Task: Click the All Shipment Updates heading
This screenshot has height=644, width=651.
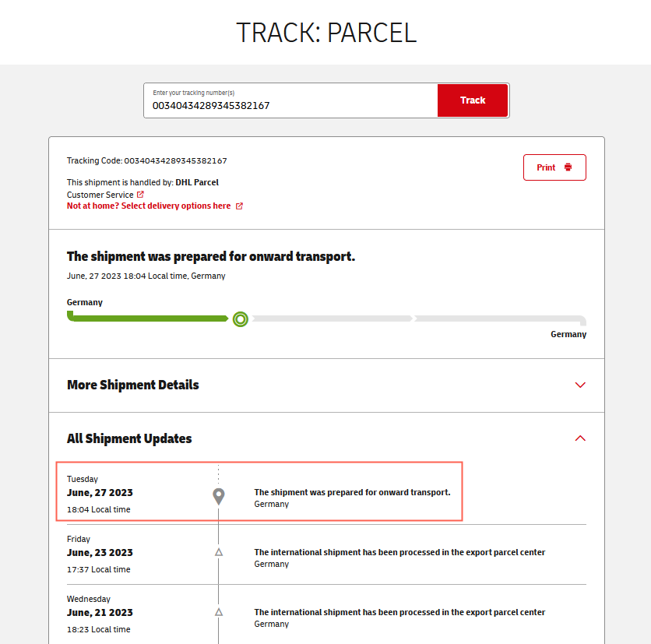Action: coord(129,438)
